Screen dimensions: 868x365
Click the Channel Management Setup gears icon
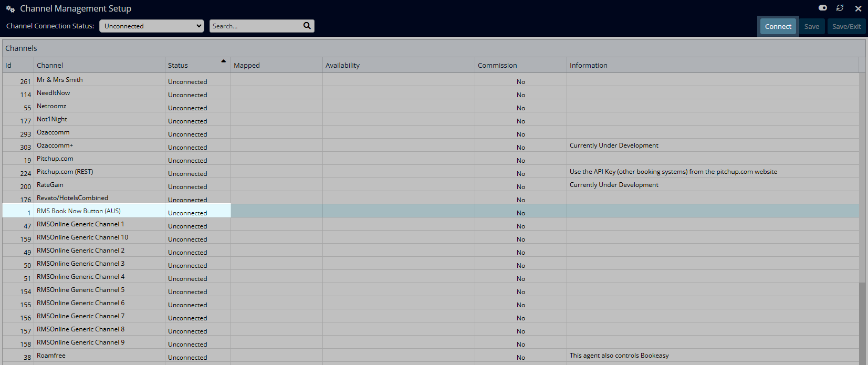coord(11,9)
